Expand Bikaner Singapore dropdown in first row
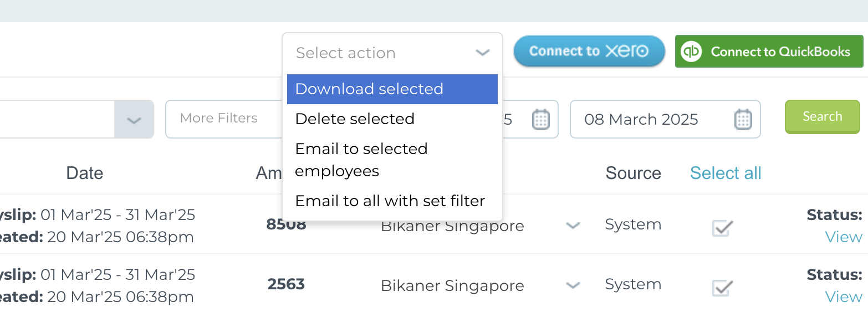Image resolution: width=868 pixels, height=327 pixels. (x=573, y=226)
